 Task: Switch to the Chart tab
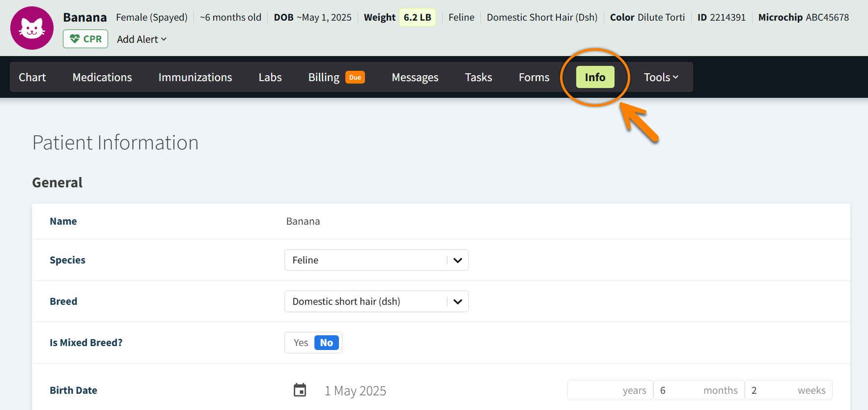[x=32, y=77]
